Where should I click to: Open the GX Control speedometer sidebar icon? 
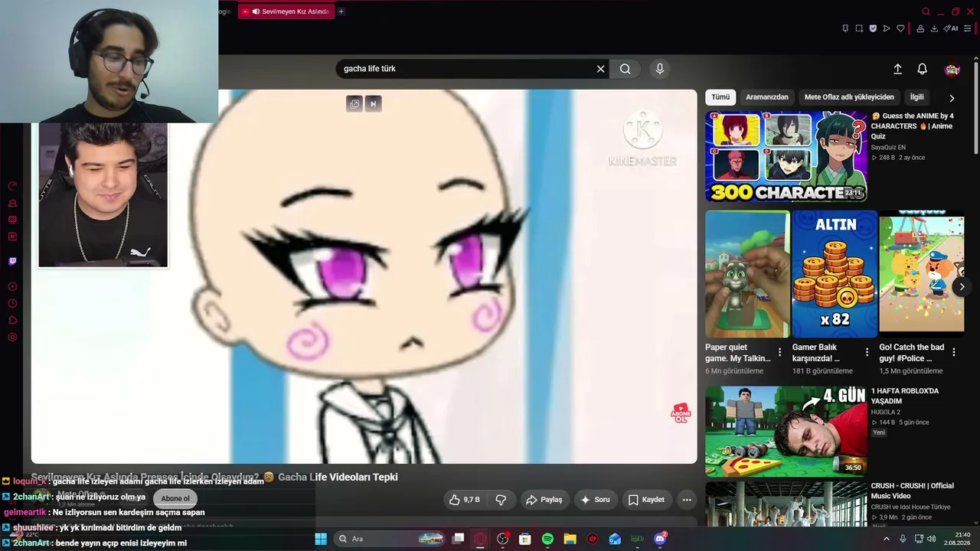click(x=12, y=186)
